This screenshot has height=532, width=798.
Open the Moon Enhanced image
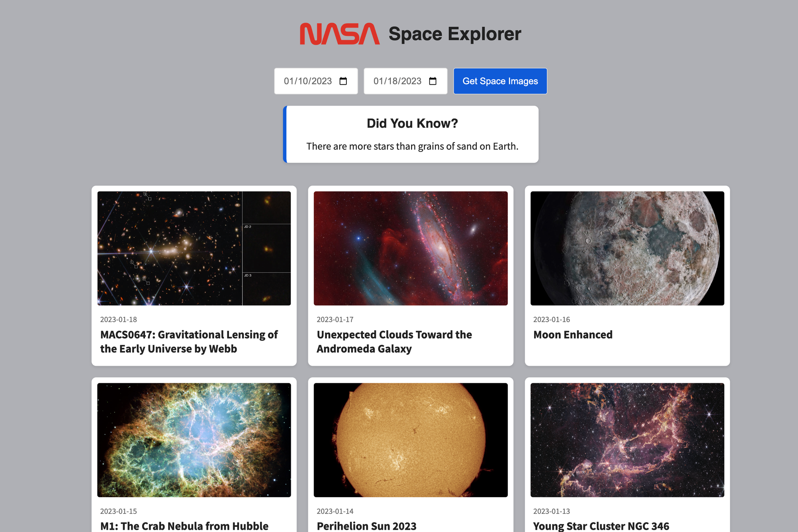point(627,248)
